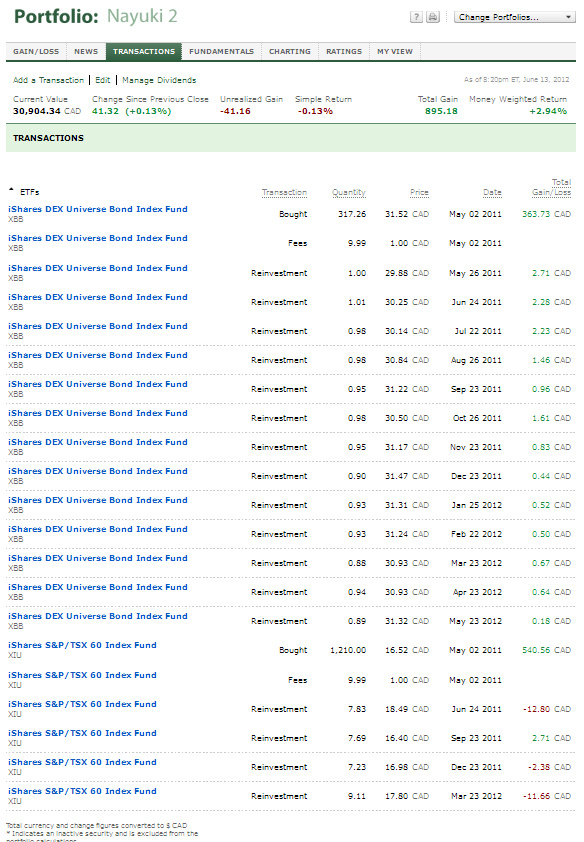Open the Fundamentals tab
Screen dimensions: 584x842
(x=221, y=52)
